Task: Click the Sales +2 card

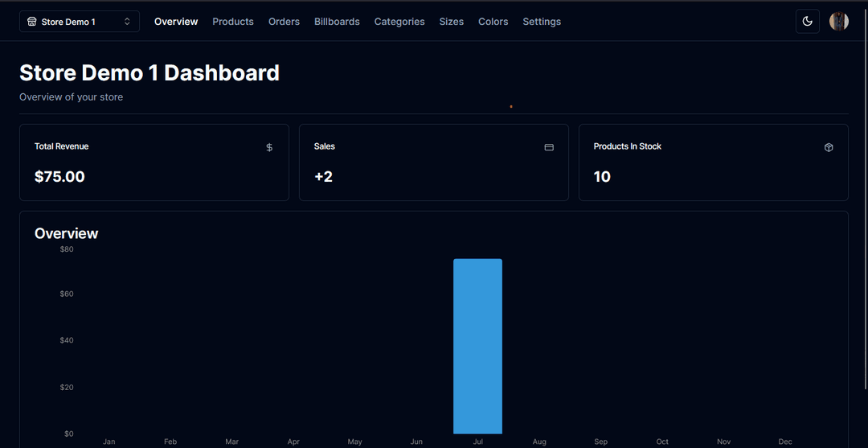Action: (433, 162)
